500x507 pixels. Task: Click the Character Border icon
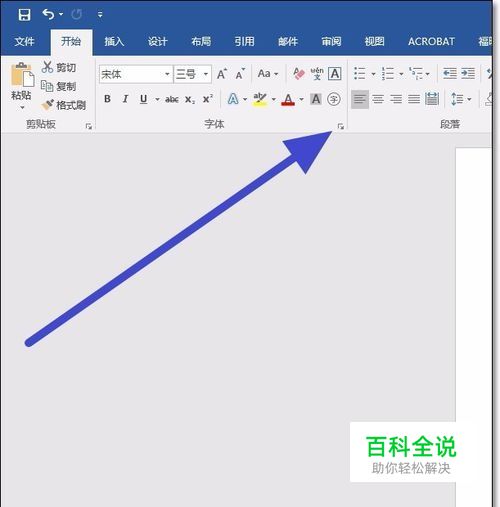335,74
